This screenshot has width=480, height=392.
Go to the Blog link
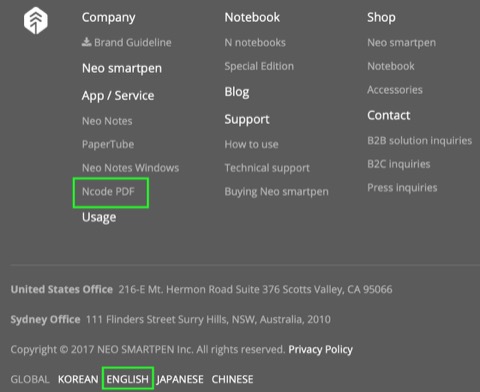237,92
